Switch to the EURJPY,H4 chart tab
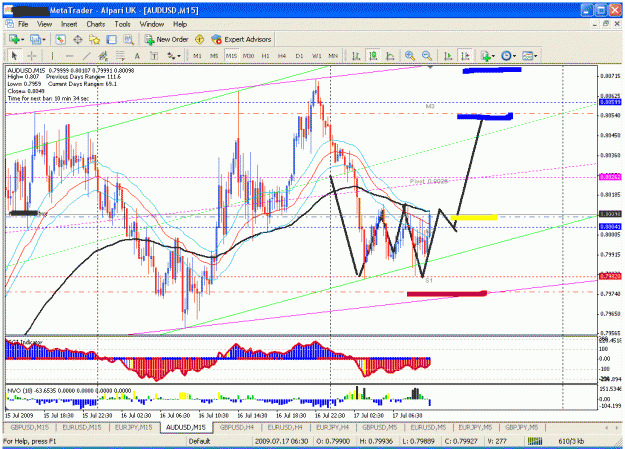Screen dimensions: 625x449 point(332,427)
